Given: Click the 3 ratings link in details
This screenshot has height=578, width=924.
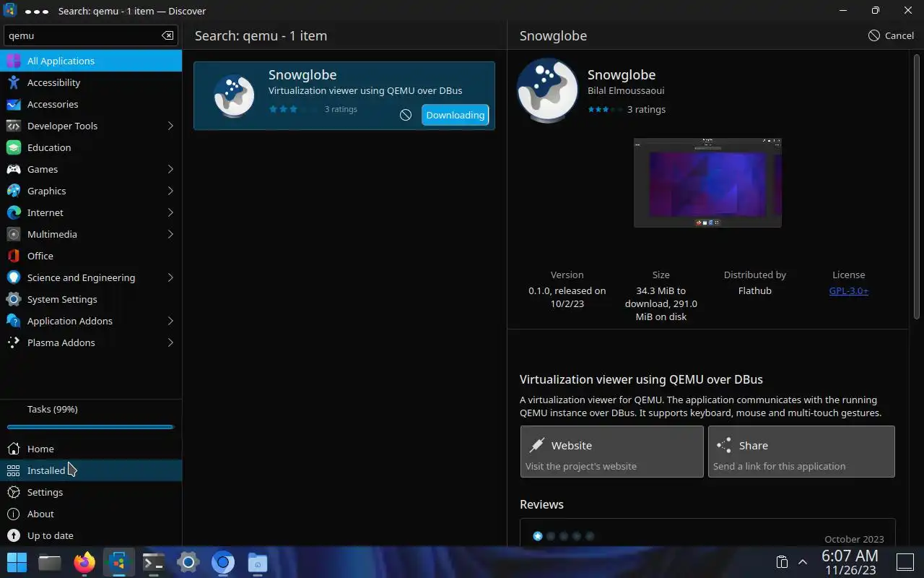Looking at the screenshot, I should pos(646,109).
